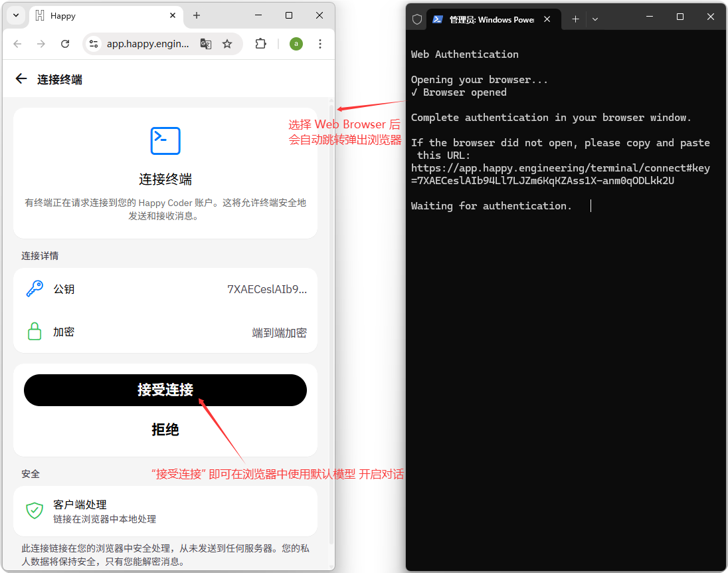
Task: Click the blue terminal icon
Action: click(x=165, y=140)
